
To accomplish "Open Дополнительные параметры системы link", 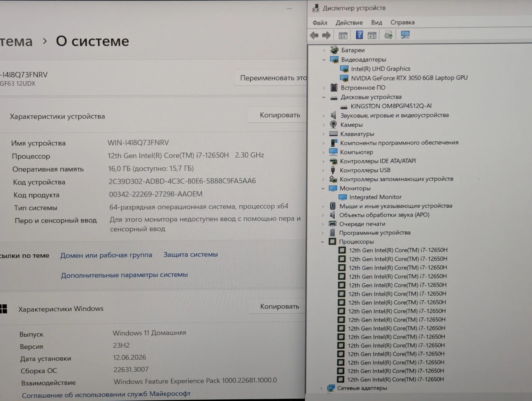I will [124, 275].
